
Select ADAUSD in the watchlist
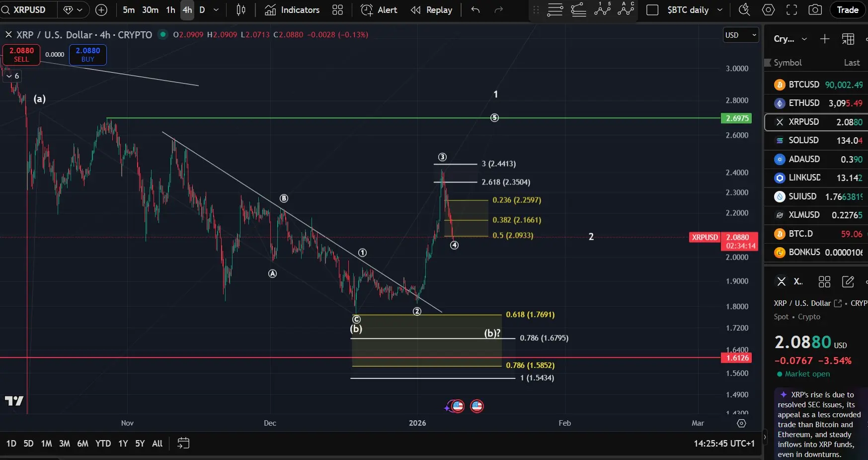[x=816, y=159]
